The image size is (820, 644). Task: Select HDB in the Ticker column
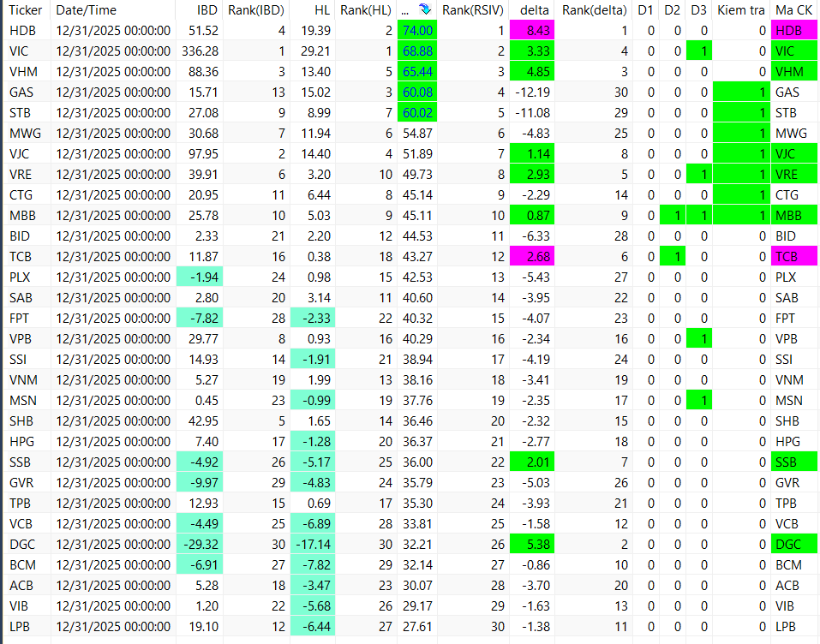point(22,31)
